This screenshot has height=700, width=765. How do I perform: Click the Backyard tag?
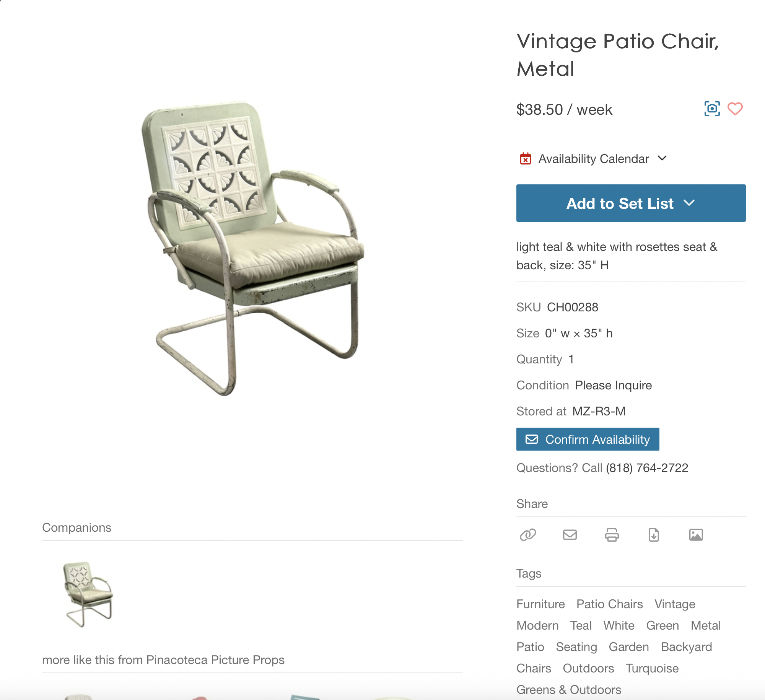pyautogui.click(x=686, y=647)
